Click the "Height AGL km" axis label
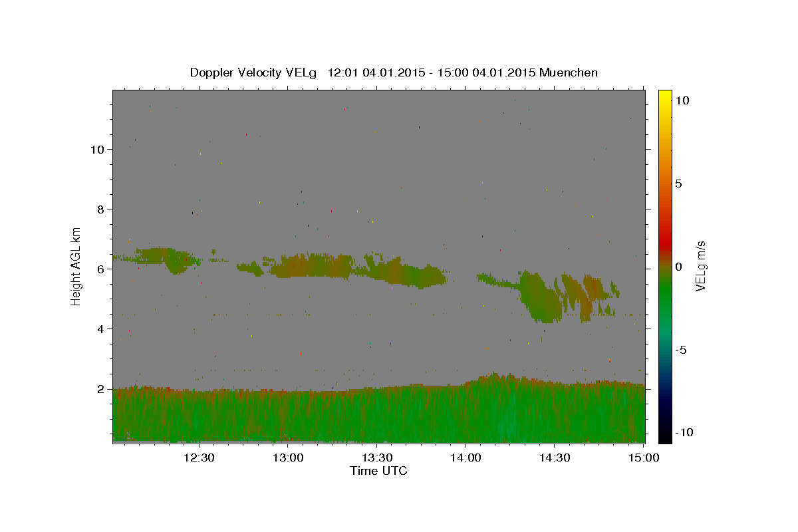Viewport: 798px width, 532px height. (x=76, y=266)
